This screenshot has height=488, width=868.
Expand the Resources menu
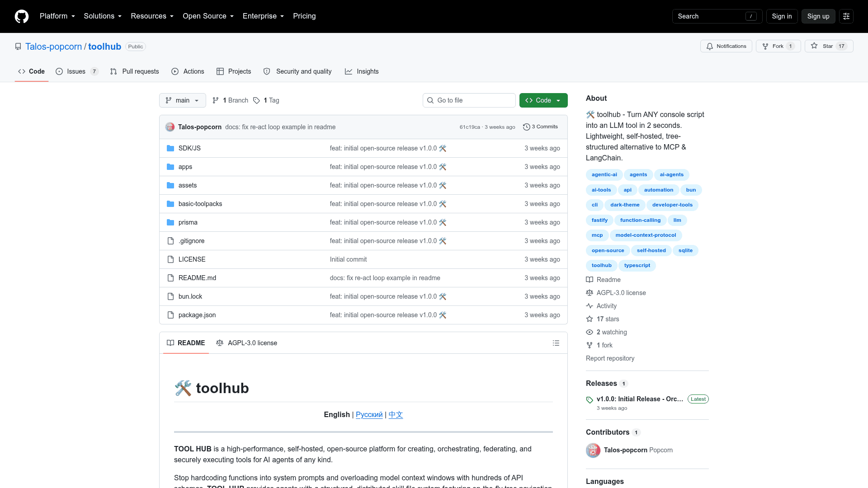(152, 16)
